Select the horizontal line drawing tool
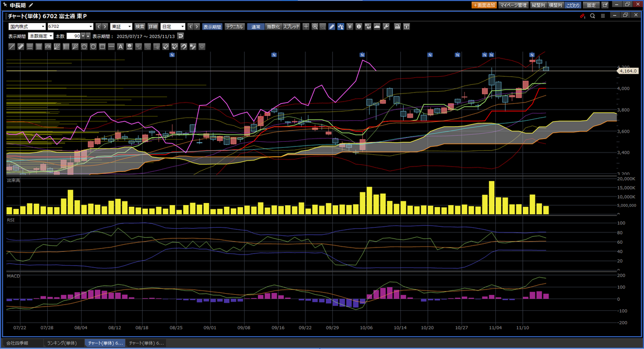 tap(111, 46)
